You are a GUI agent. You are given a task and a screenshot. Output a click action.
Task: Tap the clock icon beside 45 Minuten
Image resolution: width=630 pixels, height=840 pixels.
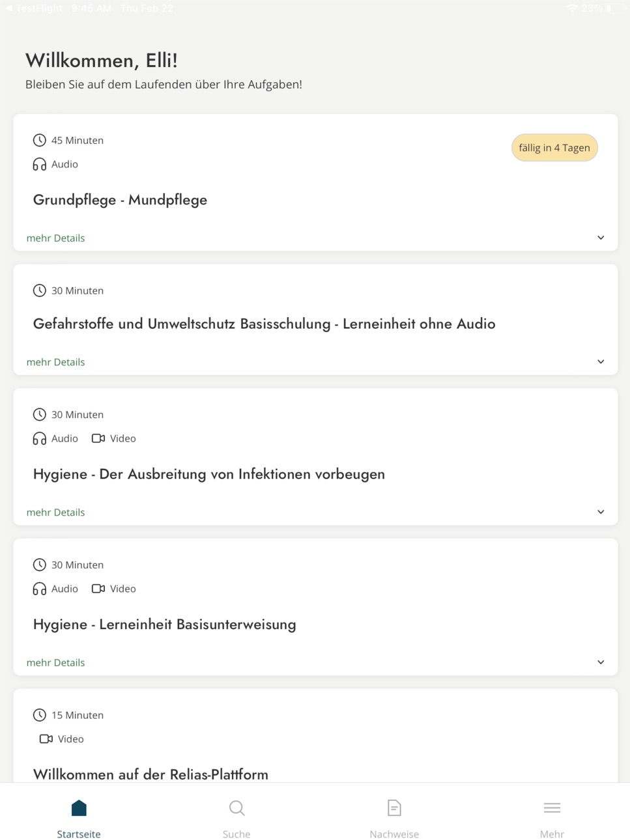pyautogui.click(x=40, y=140)
